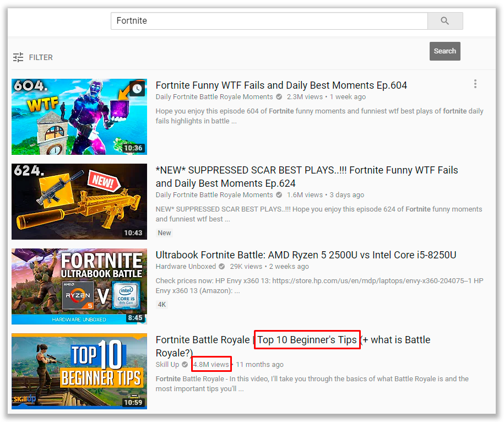Click the '4K' badge under Ultrabook video
The width and height of the screenshot is (504, 422).
(162, 305)
